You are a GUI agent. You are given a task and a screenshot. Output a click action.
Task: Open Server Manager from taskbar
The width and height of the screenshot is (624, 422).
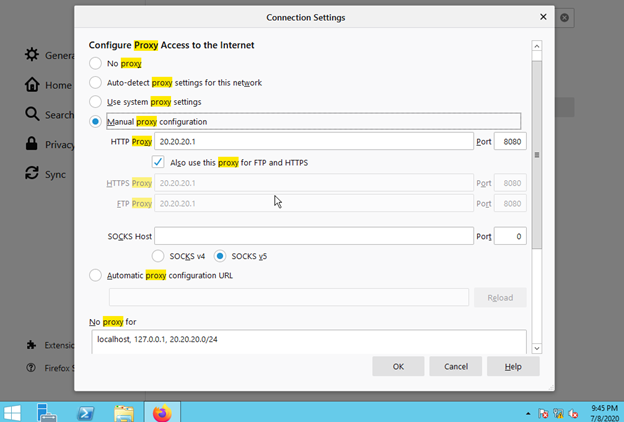47,412
